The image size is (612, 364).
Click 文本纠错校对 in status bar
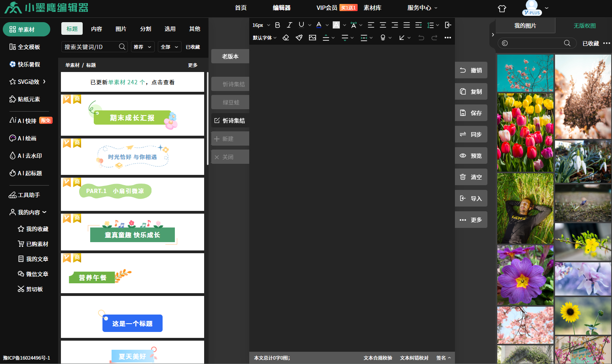tap(414, 358)
